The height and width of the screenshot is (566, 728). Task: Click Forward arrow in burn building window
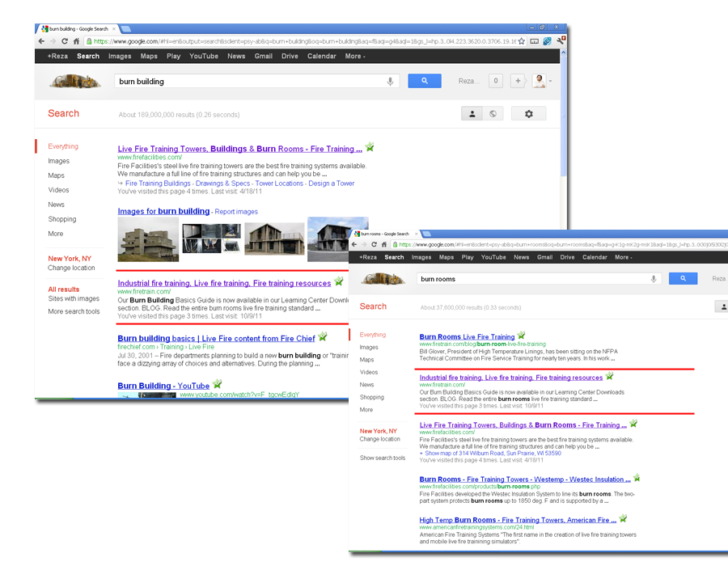[53, 41]
